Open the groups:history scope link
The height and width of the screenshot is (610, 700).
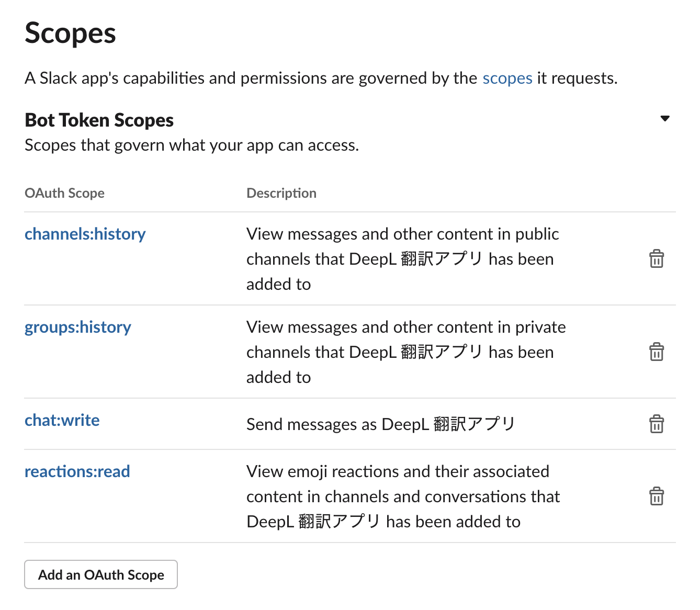pyautogui.click(x=77, y=327)
